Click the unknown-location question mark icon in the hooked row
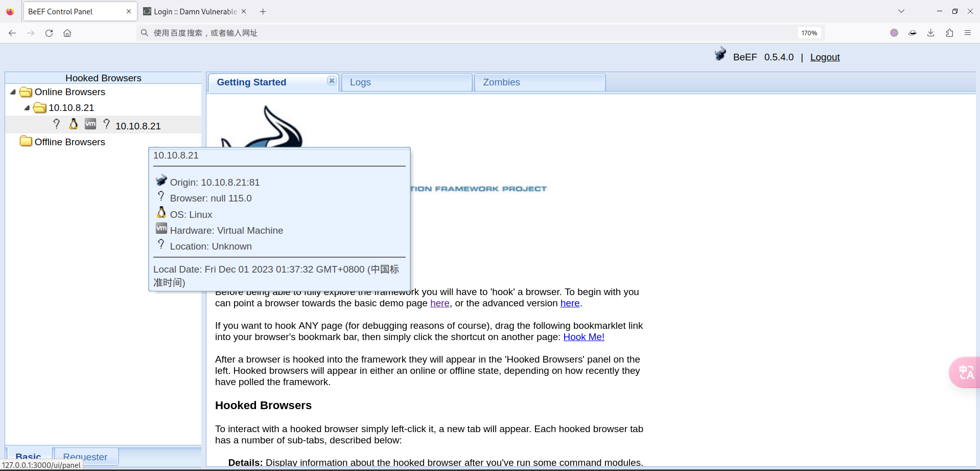Image resolution: width=980 pixels, height=471 pixels. [x=107, y=124]
